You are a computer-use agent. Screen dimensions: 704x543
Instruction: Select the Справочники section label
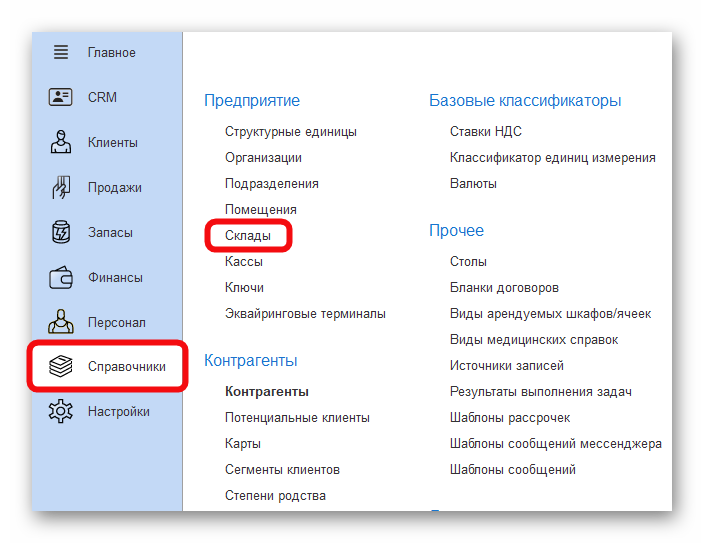pyautogui.click(x=127, y=366)
